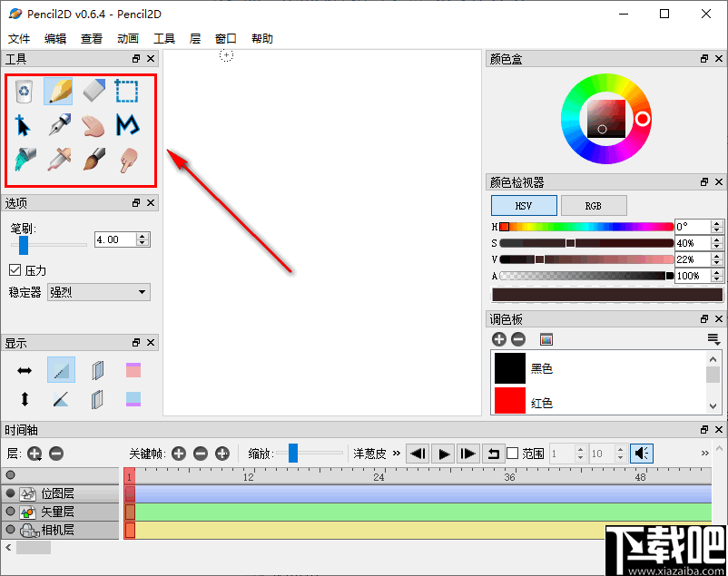Add a new keyframe with the plus button
This screenshot has height=576, width=728.
(x=178, y=454)
